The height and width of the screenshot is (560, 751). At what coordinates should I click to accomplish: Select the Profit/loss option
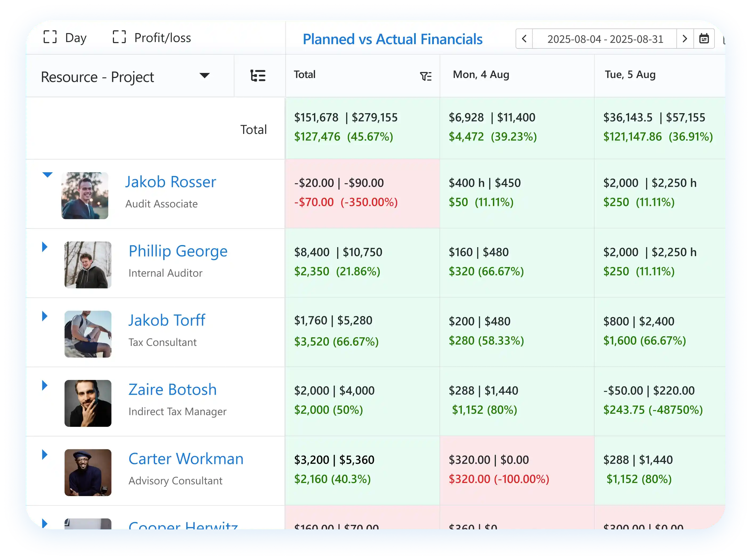162,38
